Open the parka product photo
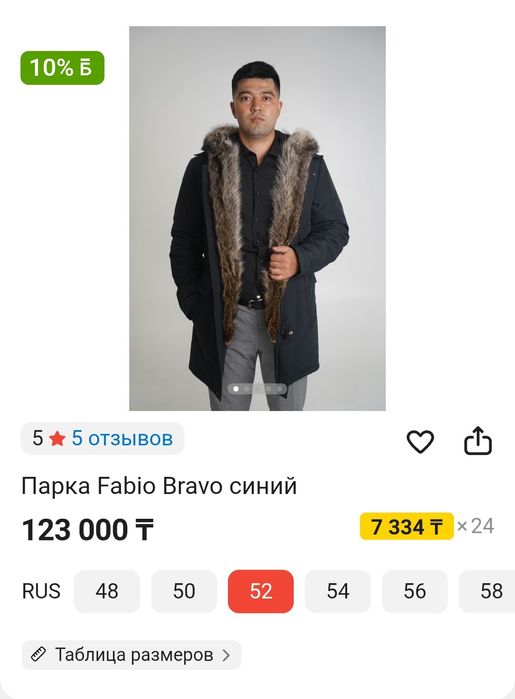This screenshot has height=699, width=515. pyautogui.click(x=257, y=218)
